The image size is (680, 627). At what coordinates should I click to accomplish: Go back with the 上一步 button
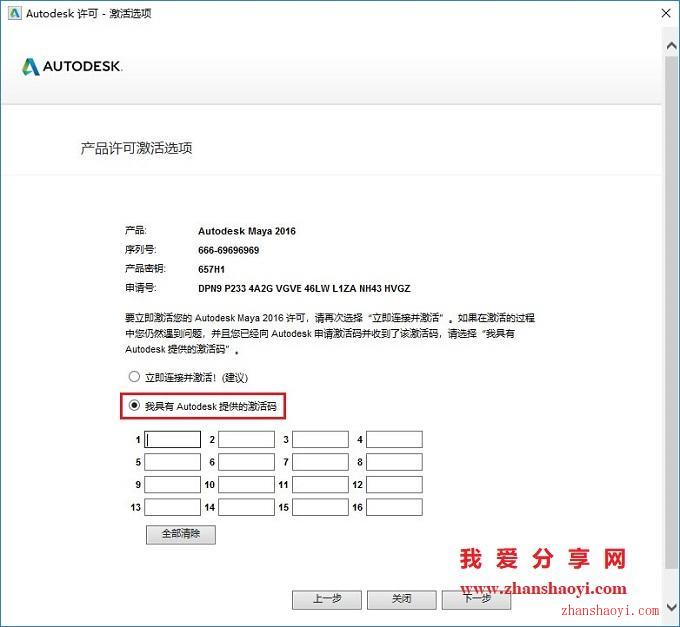(x=327, y=600)
